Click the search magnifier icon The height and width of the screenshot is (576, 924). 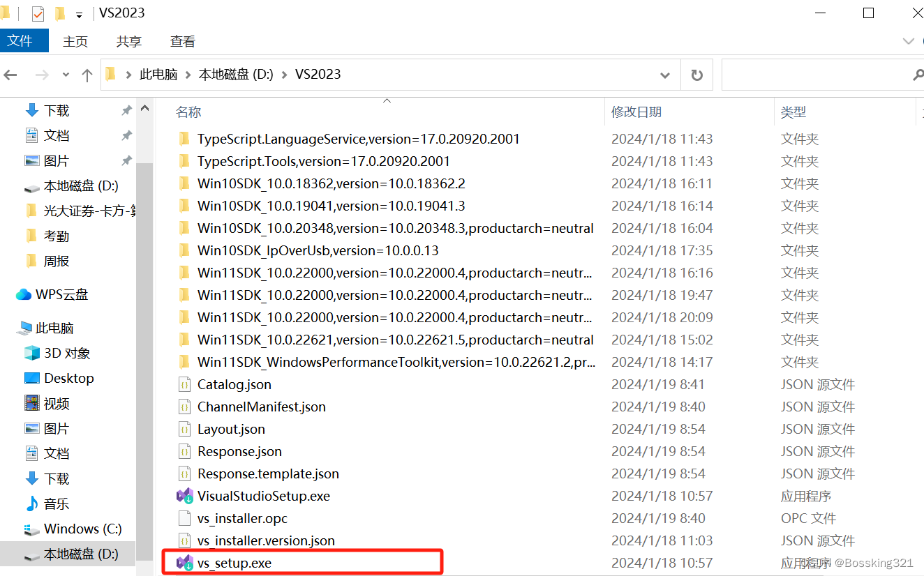coord(918,75)
